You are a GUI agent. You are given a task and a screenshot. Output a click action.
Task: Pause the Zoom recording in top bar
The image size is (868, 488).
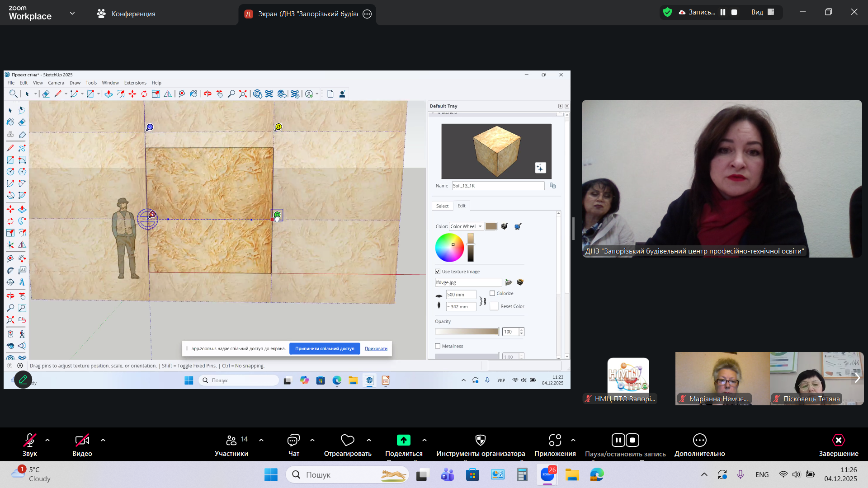click(723, 12)
